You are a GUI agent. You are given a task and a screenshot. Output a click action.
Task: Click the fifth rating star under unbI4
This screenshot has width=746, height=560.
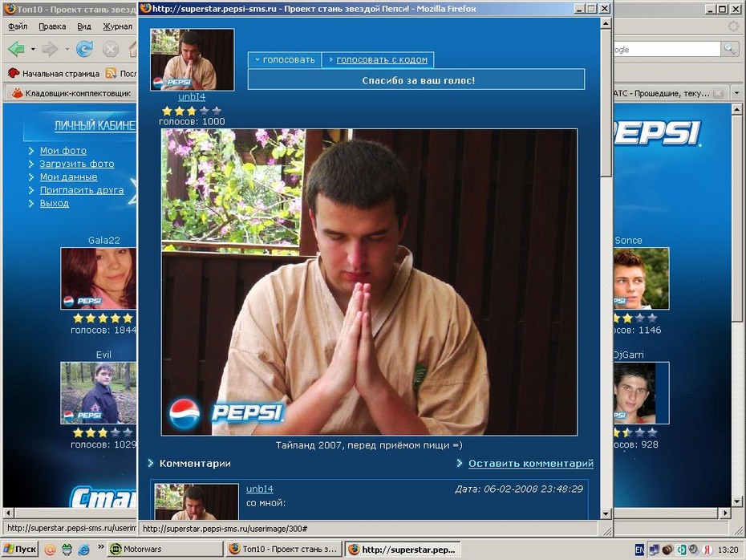click(x=217, y=111)
